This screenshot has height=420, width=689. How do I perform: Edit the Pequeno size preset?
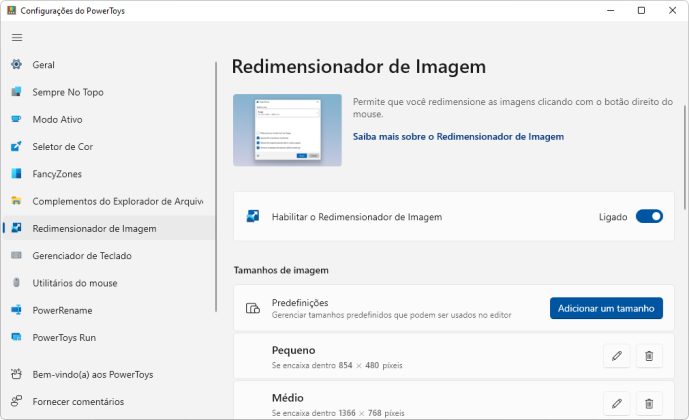(617, 356)
